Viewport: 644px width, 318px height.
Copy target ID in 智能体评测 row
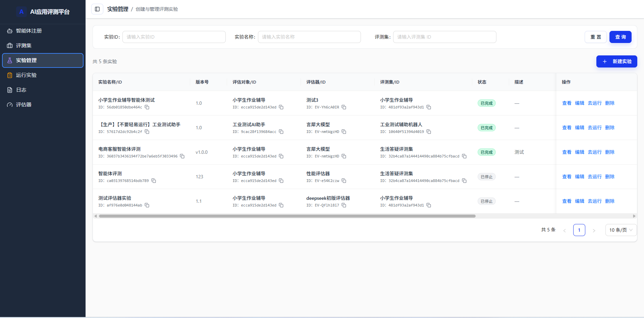click(281, 181)
